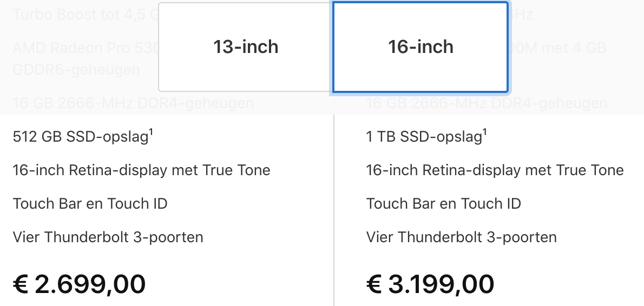This screenshot has height=306, width=644.
Task: Open footnote 1 beside 1 TB SSD-opslag
Action: [485, 132]
